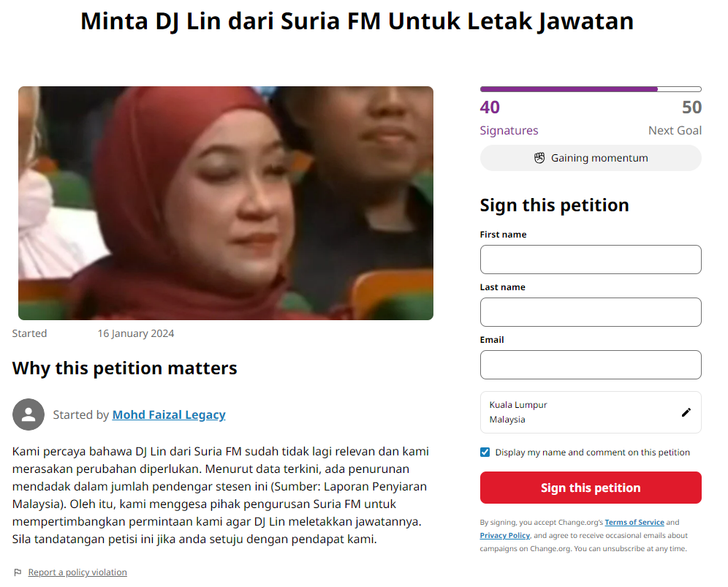Uncheck Display my name and comment checkbox

485,452
